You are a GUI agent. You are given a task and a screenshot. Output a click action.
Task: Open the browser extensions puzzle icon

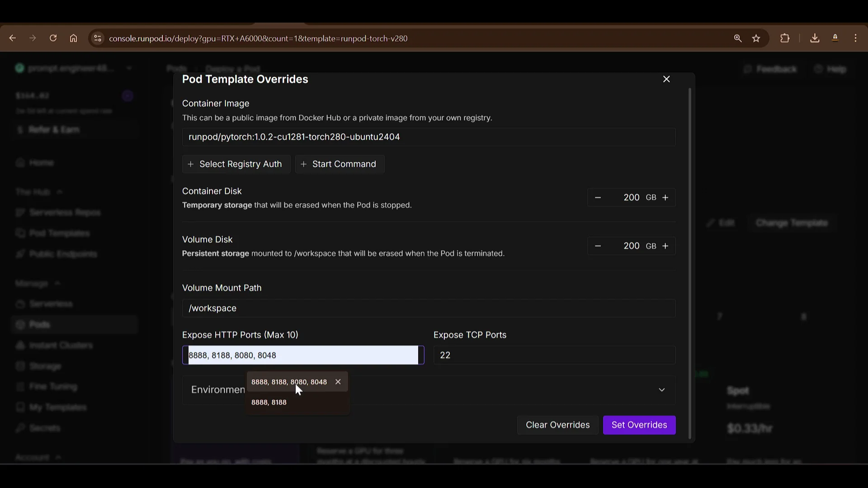click(x=785, y=38)
